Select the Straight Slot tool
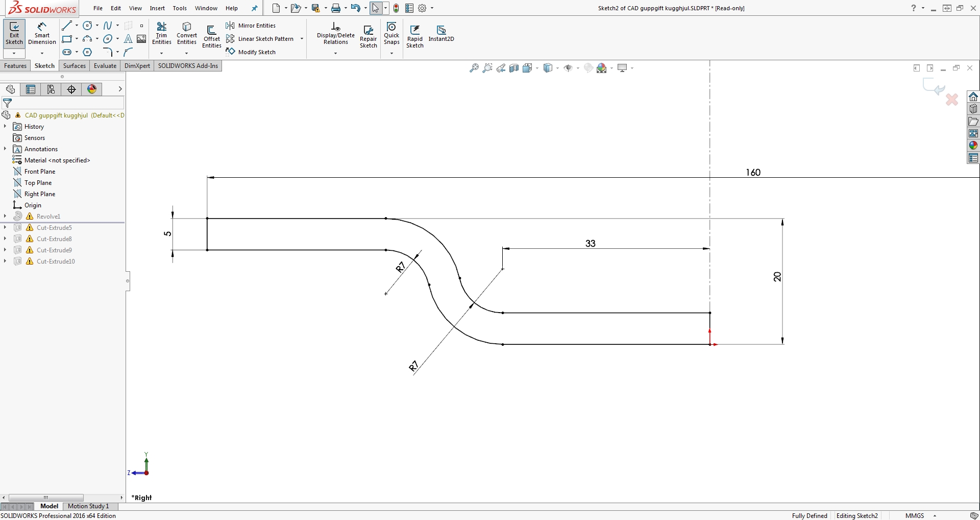 click(x=67, y=52)
